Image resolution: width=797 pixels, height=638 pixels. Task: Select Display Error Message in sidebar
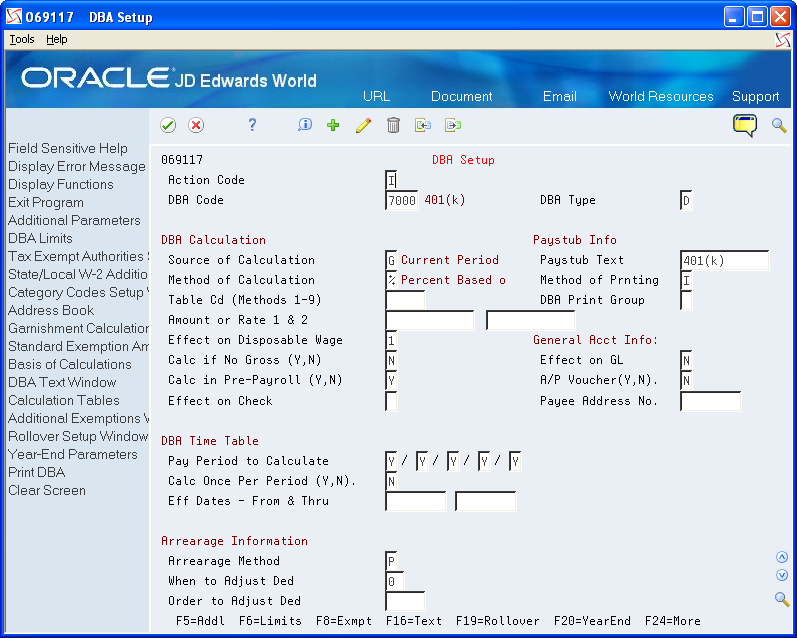click(77, 167)
